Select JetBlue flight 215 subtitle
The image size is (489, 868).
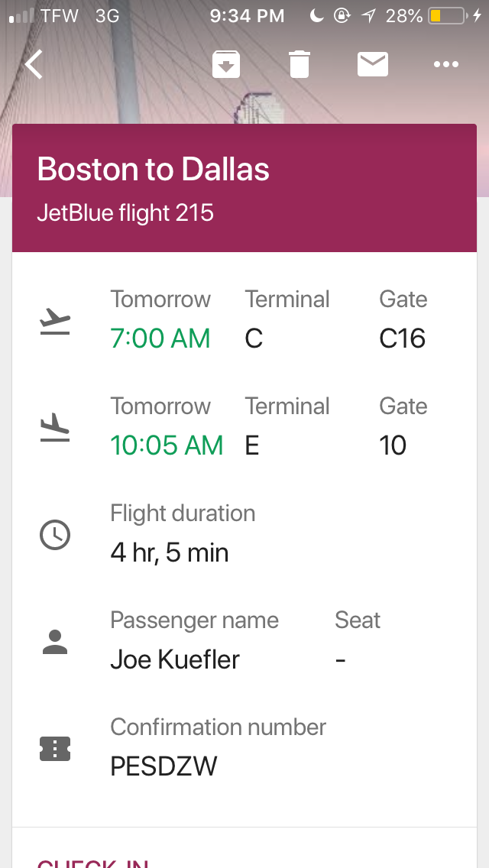[125, 212]
